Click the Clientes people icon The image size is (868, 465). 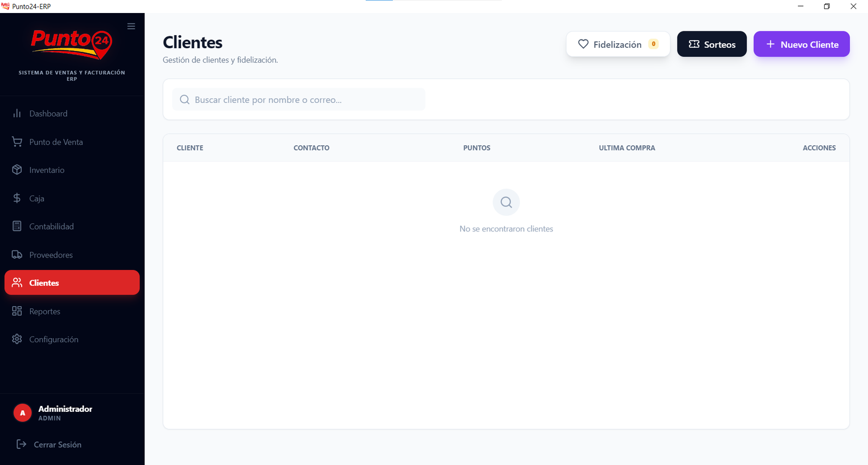pyautogui.click(x=17, y=282)
